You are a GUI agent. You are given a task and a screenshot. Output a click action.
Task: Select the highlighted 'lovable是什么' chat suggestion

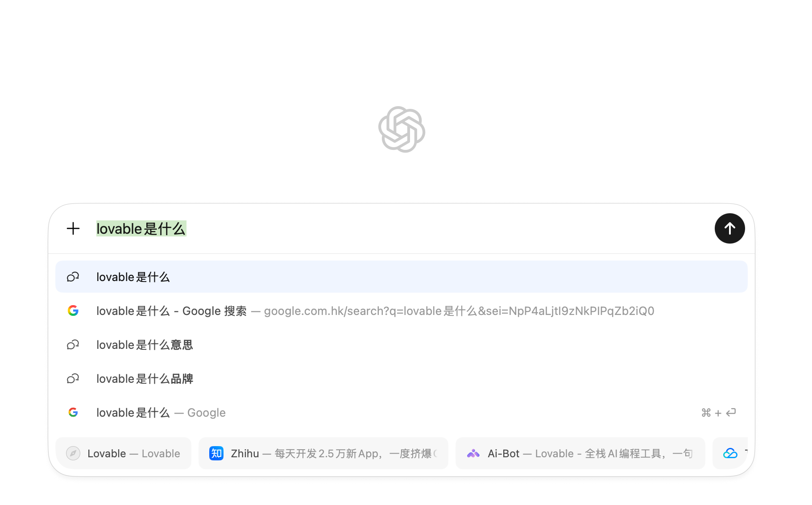[401, 277]
